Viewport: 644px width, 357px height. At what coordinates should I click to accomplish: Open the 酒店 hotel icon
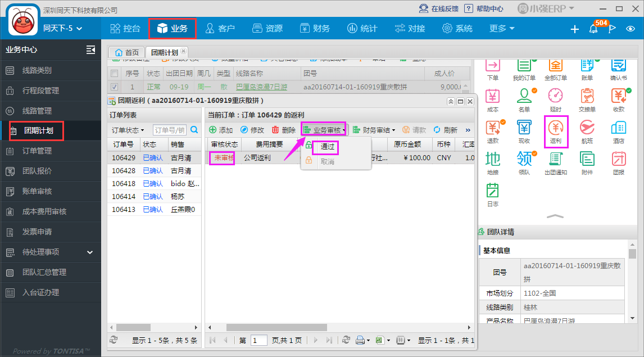point(619,132)
